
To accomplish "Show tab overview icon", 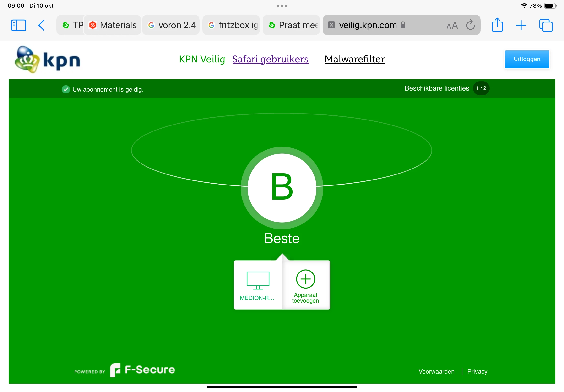I will point(546,25).
